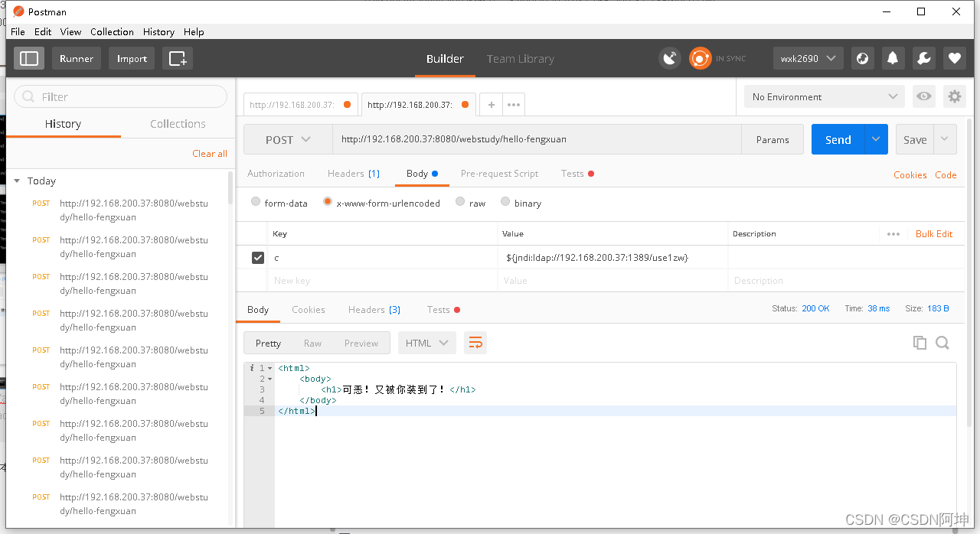The height and width of the screenshot is (534, 980).
Task: Select x-www-form-urlencoded body type
Action: [328, 202]
